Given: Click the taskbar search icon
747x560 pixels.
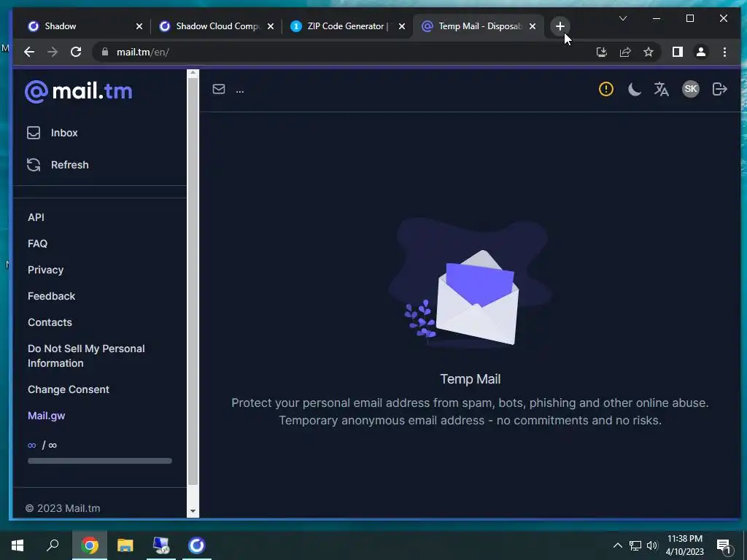Looking at the screenshot, I should click(53, 545).
